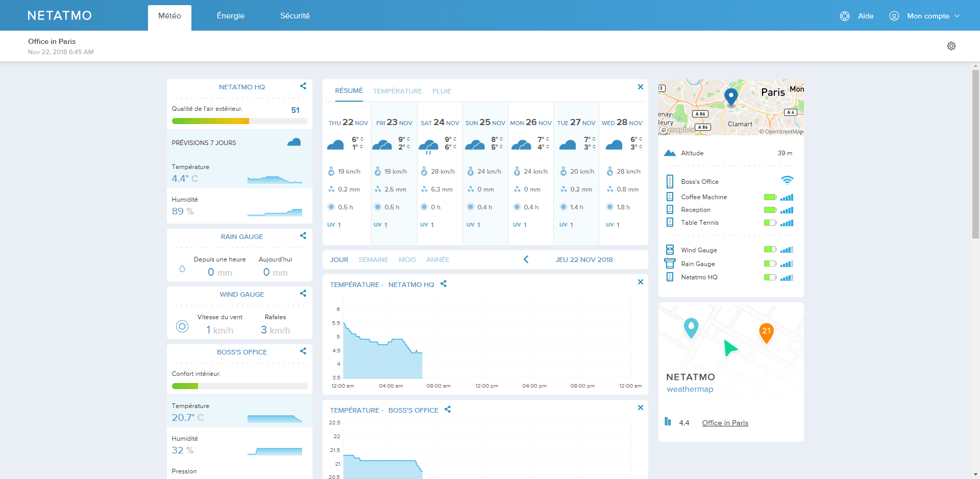The image size is (980, 479).
Task: Click the account user icon
Action: (x=894, y=16)
